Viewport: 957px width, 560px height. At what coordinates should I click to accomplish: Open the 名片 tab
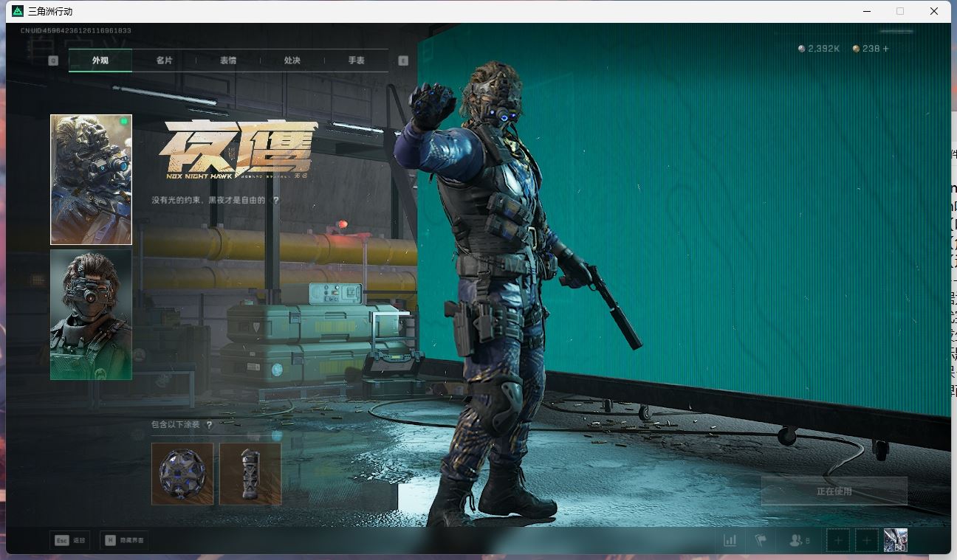pyautogui.click(x=164, y=61)
